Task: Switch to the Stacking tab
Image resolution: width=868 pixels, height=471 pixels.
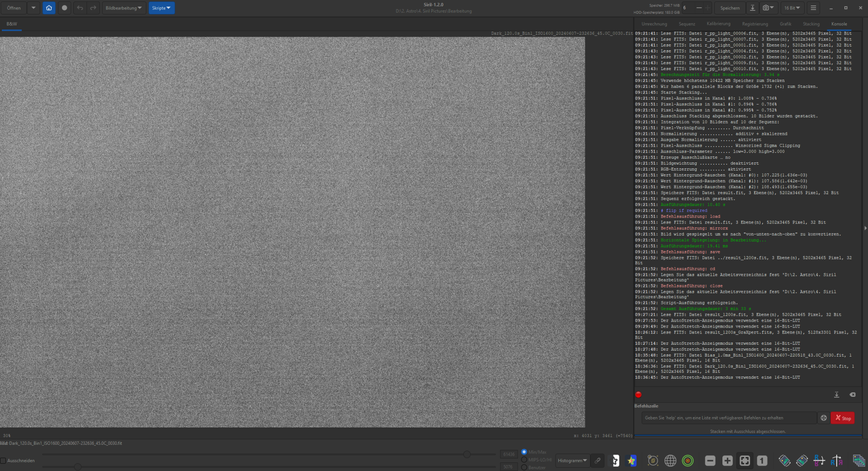Action: pos(811,24)
